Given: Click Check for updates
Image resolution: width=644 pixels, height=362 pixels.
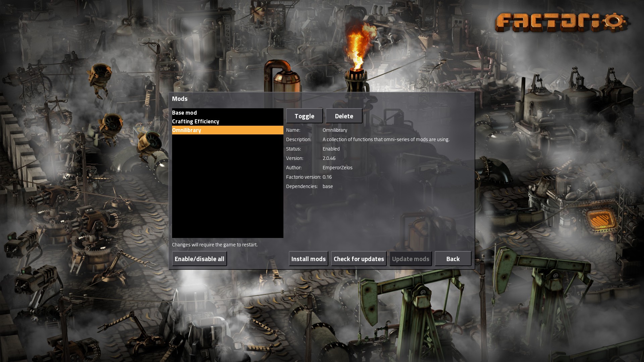Looking at the screenshot, I should (x=359, y=259).
